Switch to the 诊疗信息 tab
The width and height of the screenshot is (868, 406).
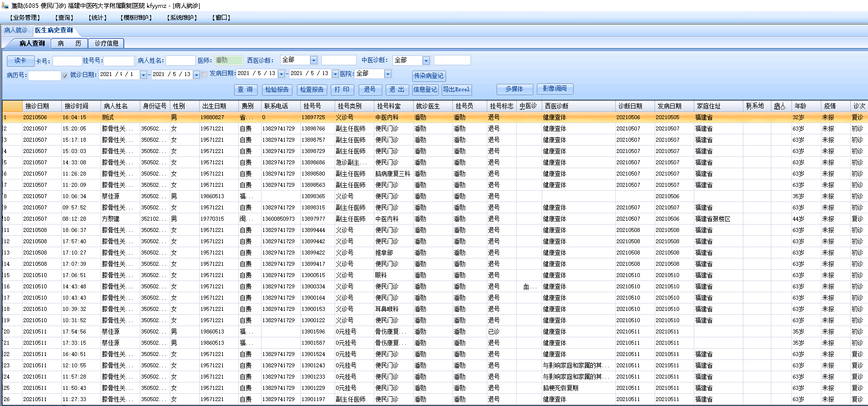tap(106, 43)
